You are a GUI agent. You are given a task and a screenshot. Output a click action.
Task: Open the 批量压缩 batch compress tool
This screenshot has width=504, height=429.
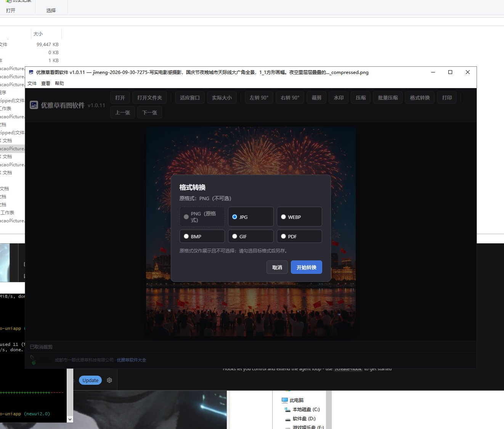[388, 98]
